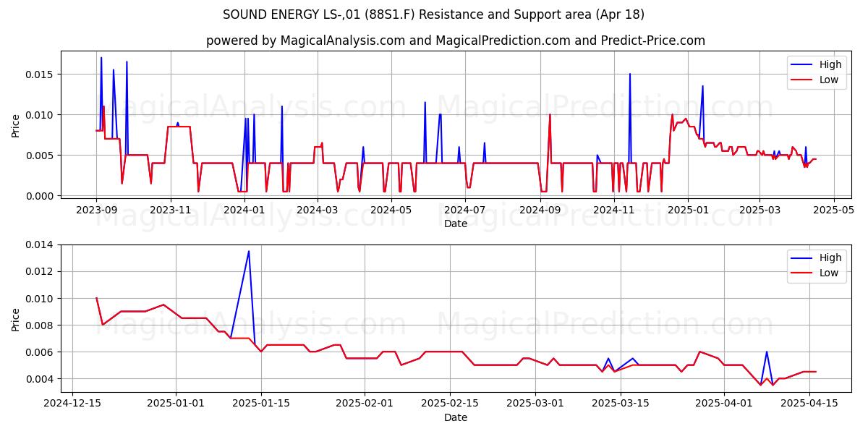Click the '2024-03' x-axis label
This screenshot has height=434, width=868.
point(318,210)
